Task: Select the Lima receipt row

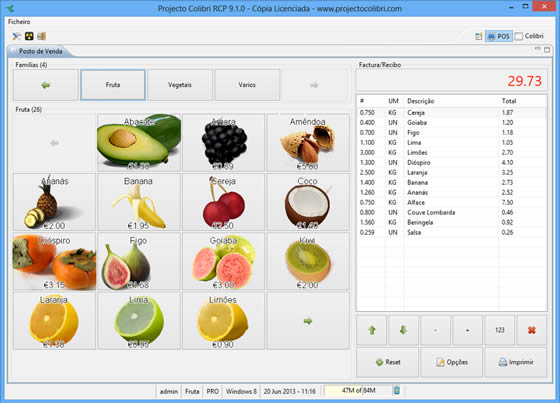Action: pos(451,143)
